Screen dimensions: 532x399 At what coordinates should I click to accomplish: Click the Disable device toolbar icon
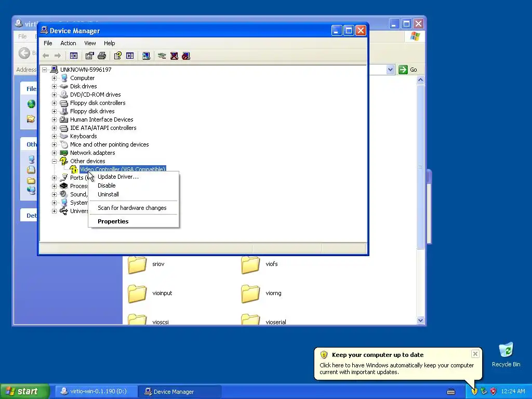coord(186,56)
